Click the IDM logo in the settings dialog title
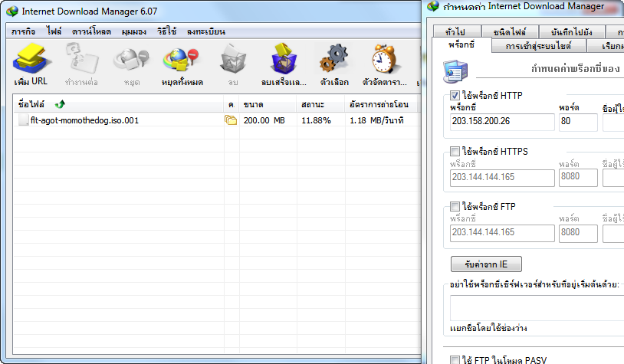The width and height of the screenshot is (624, 364). pos(433,6)
